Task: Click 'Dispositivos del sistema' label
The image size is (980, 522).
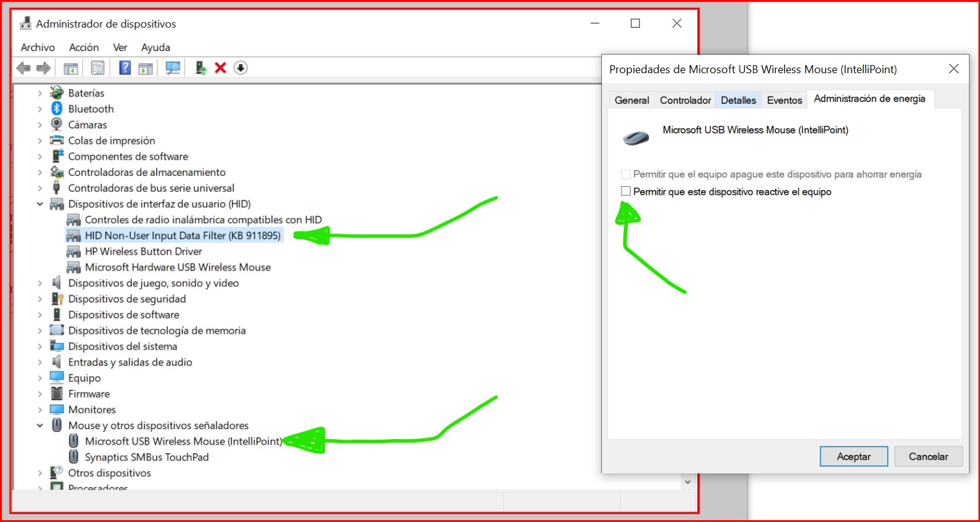Action: click(x=122, y=347)
